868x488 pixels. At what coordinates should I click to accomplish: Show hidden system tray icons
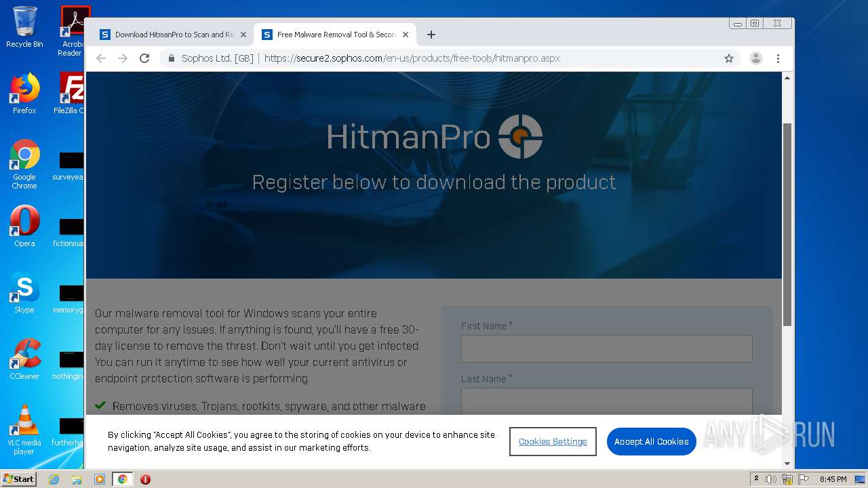[x=756, y=479]
